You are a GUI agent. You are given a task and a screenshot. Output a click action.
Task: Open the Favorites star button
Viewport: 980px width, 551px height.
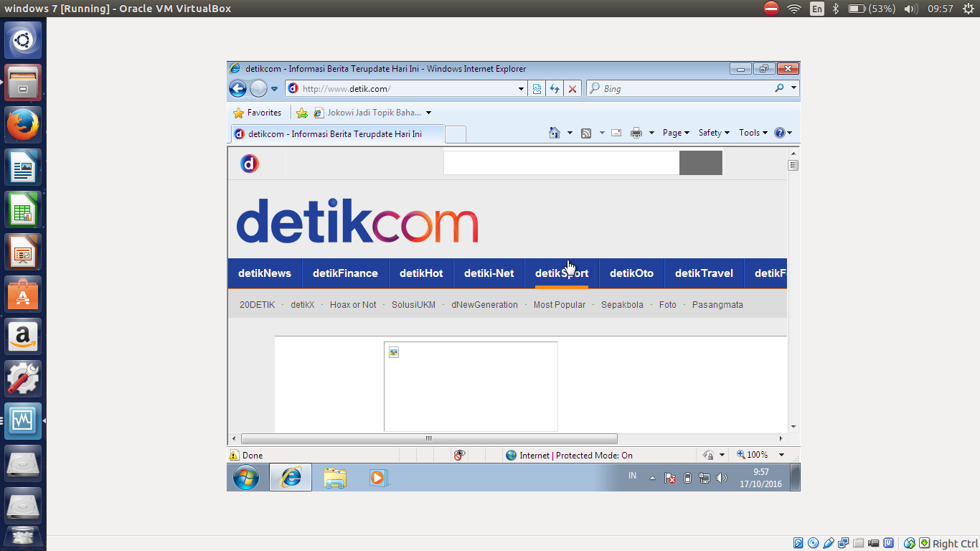[x=258, y=113]
